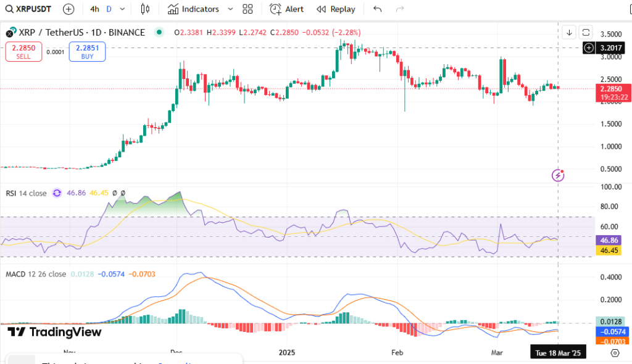This screenshot has height=364, width=632.
Task: Click the XRP / TetherUS chart title
Action: pos(82,32)
